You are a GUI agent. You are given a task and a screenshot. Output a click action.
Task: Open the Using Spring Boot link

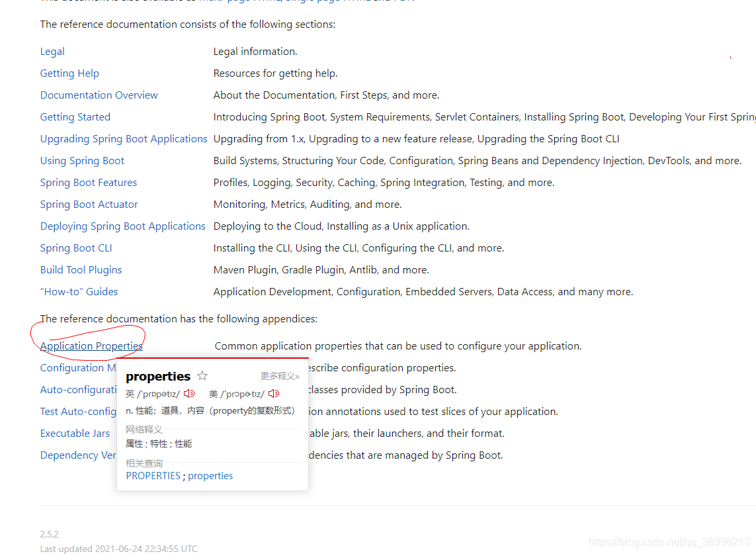click(x=82, y=161)
